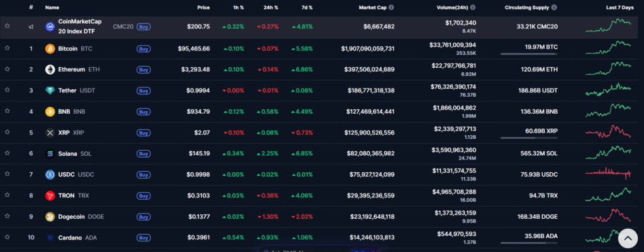
Task: Click the Bitcoin coin logo icon
Action: (50, 48)
